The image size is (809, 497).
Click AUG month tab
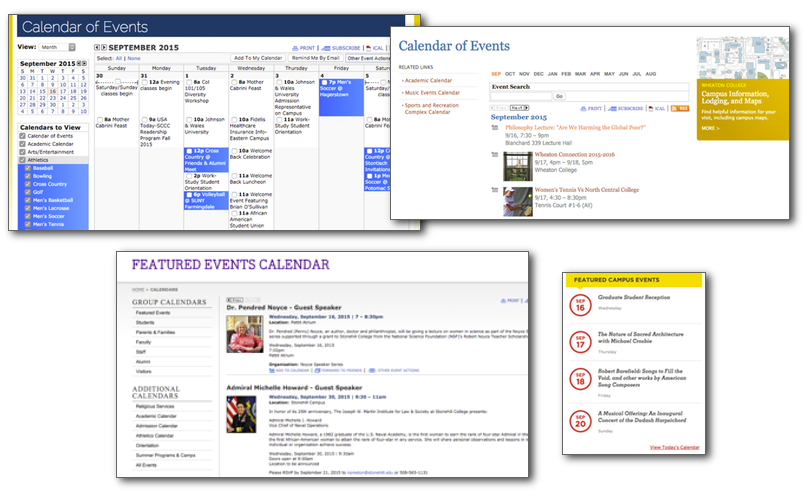pyautogui.click(x=651, y=74)
